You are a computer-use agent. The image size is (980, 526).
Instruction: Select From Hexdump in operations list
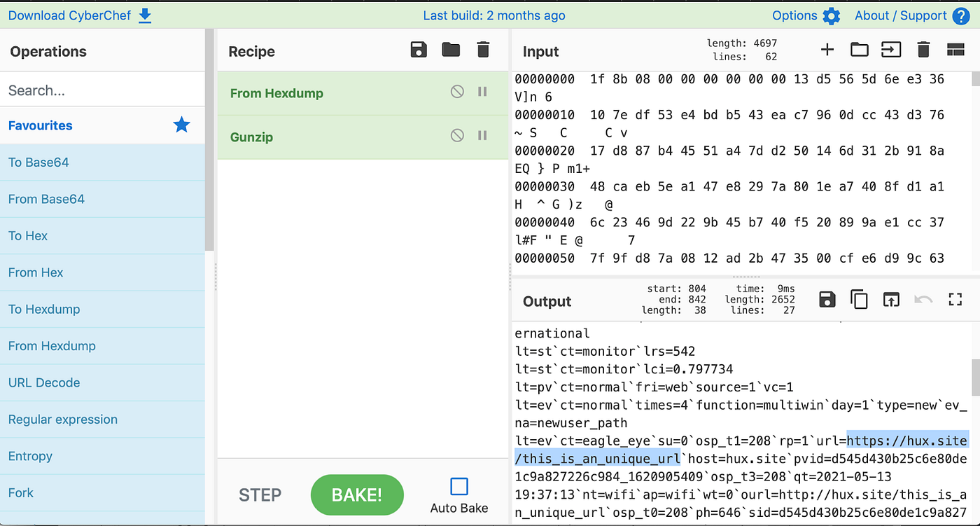(x=102, y=346)
